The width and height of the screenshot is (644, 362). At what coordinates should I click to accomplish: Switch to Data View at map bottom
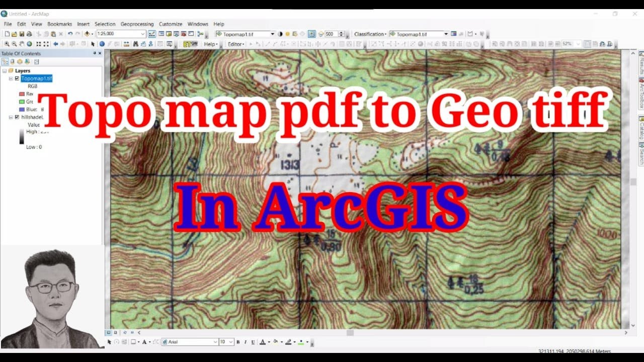point(108,332)
